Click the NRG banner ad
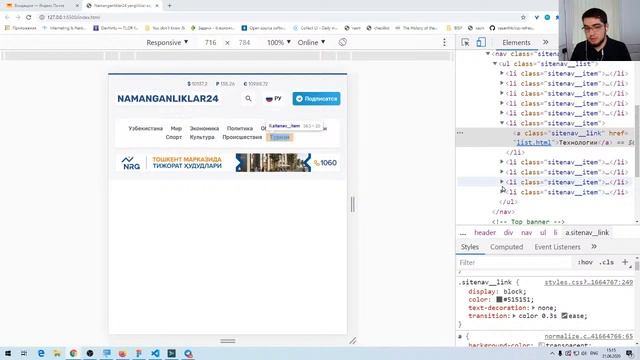This screenshot has height=360, width=640. tap(228, 163)
